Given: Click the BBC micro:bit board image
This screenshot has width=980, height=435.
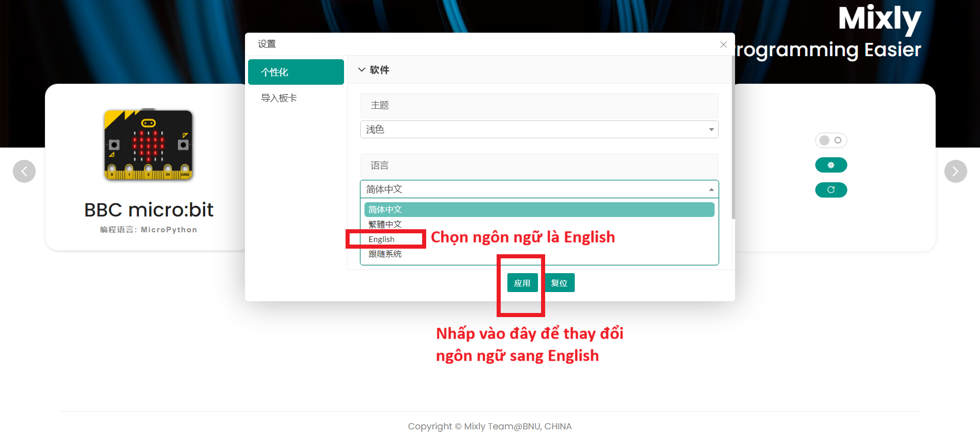Looking at the screenshot, I should [149, 145].
